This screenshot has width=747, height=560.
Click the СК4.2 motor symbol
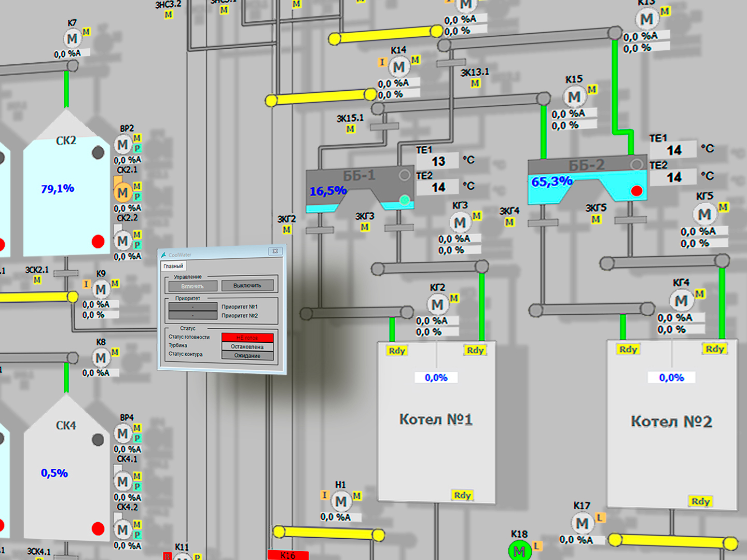coord(122,530)
